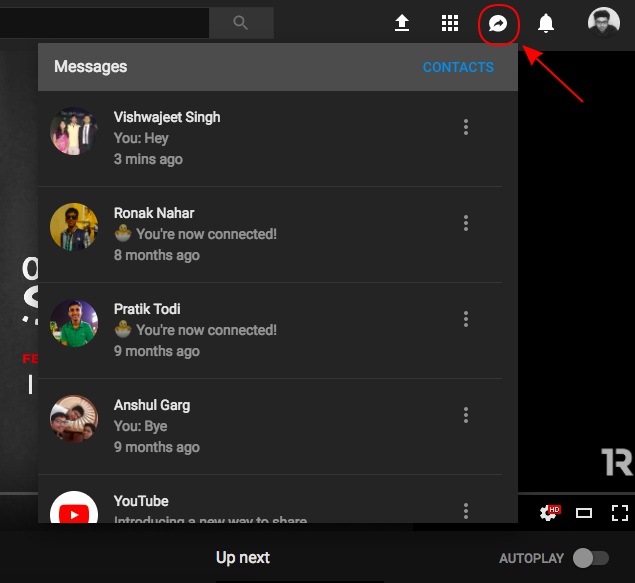Click the YouTube channel logo thumbnail
This screenshot has height=583, width=635.
[x=74, y=509]
